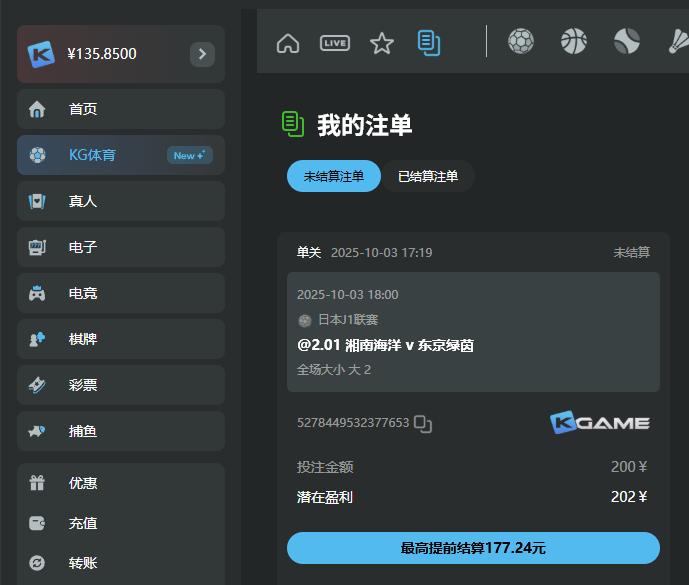
Task: Open 捕鱼 fishing games menu
Action: 121,431
